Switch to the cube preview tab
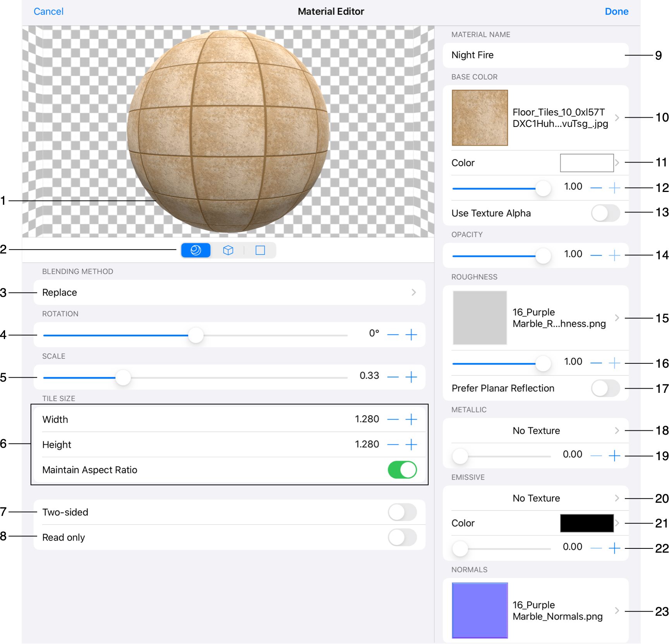669x644 pixels. [228, 250]
